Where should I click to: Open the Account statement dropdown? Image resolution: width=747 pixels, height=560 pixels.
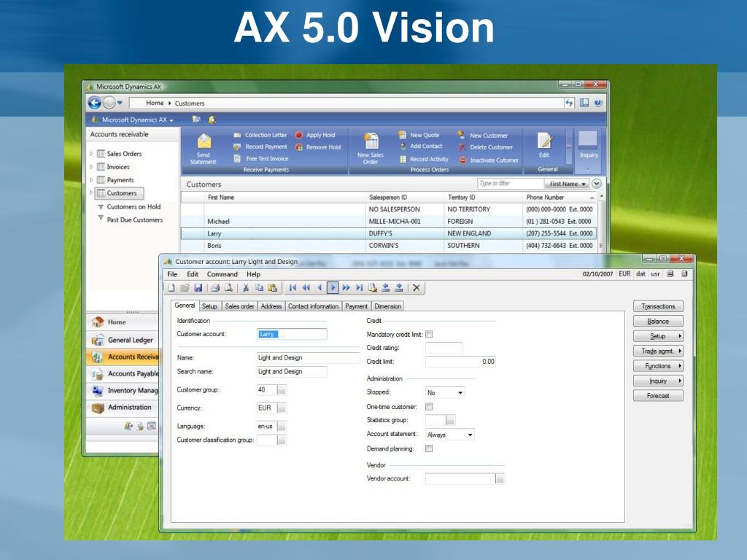click(x=471, y=435)
